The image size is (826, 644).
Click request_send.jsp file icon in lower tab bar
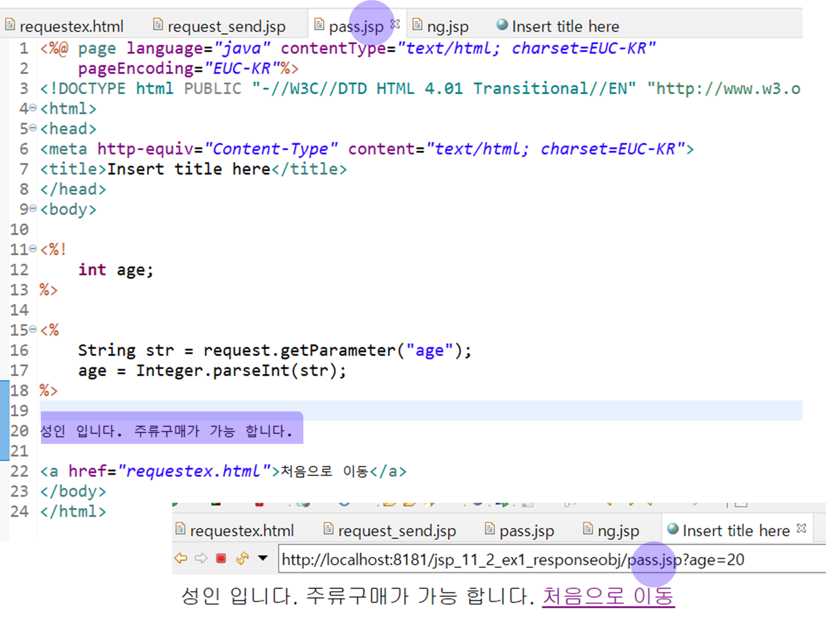[x=329, y=528]
